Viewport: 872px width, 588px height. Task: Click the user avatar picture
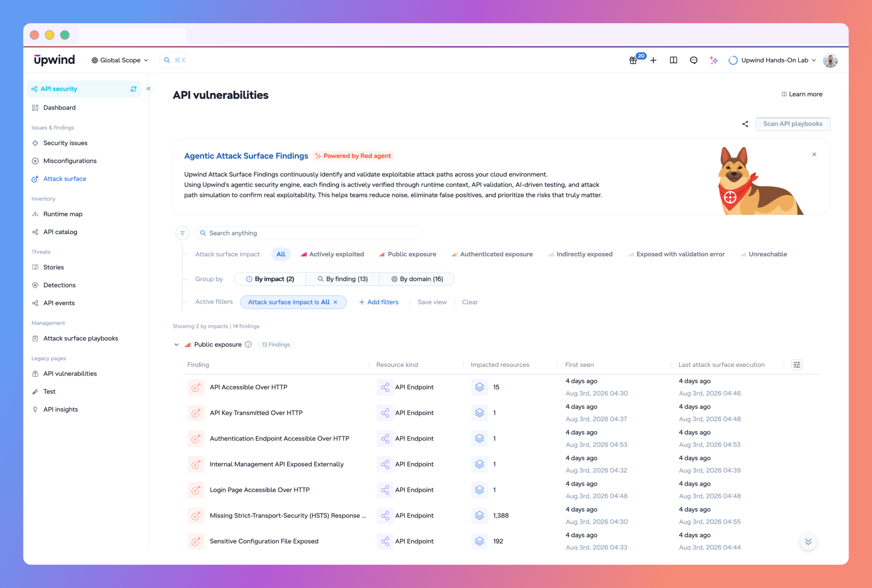click(830, 60)
